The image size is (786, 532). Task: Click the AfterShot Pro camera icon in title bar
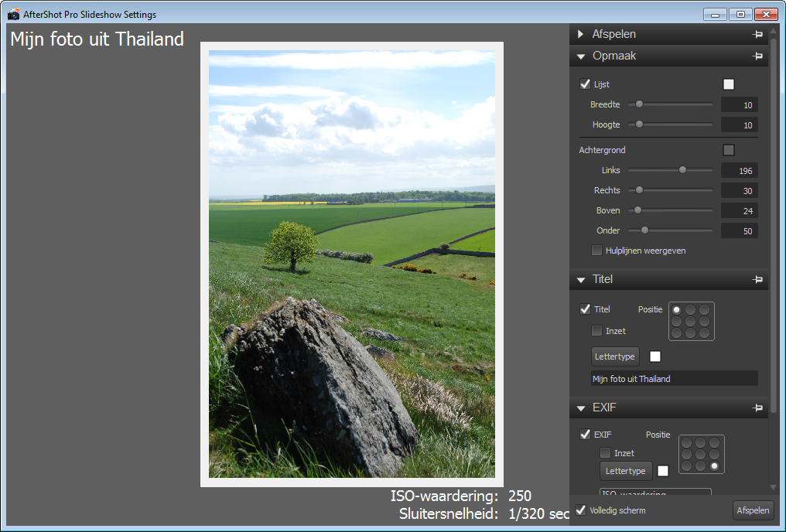(13, 14)
